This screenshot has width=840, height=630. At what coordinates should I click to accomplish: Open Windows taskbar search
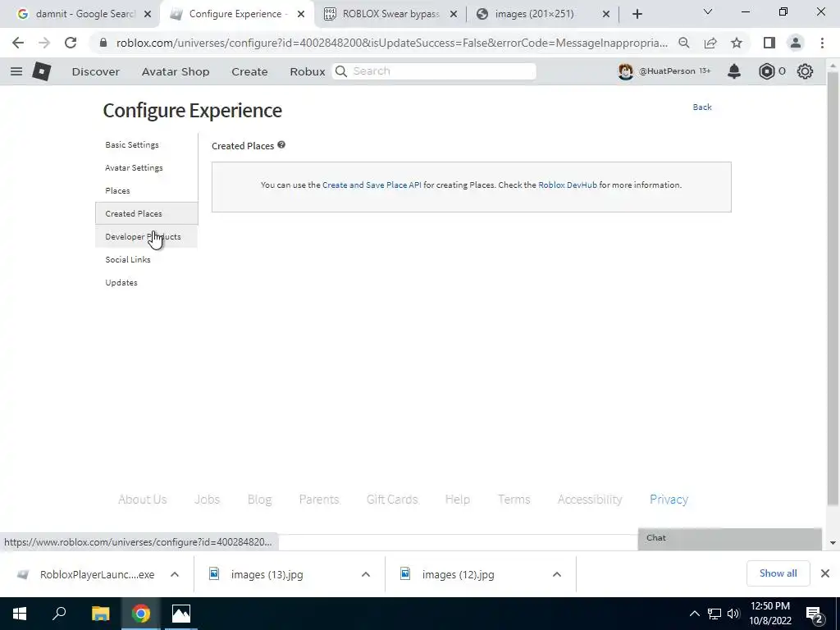point(59,614)
